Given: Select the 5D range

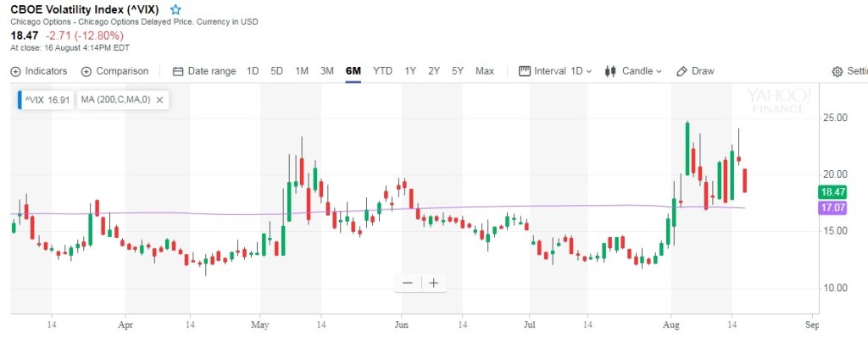Looking at the screenshot, I should [277, 71].
